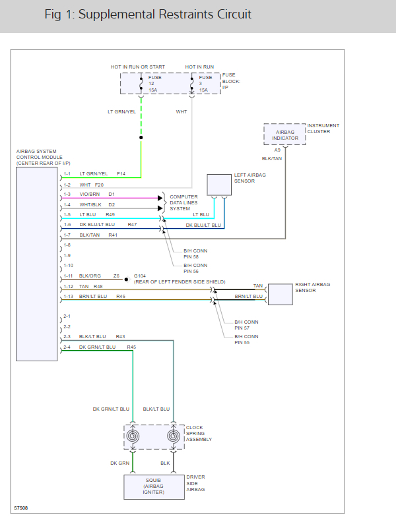Click pin 1-5 'LT BLU R49' row

(89, 215)
